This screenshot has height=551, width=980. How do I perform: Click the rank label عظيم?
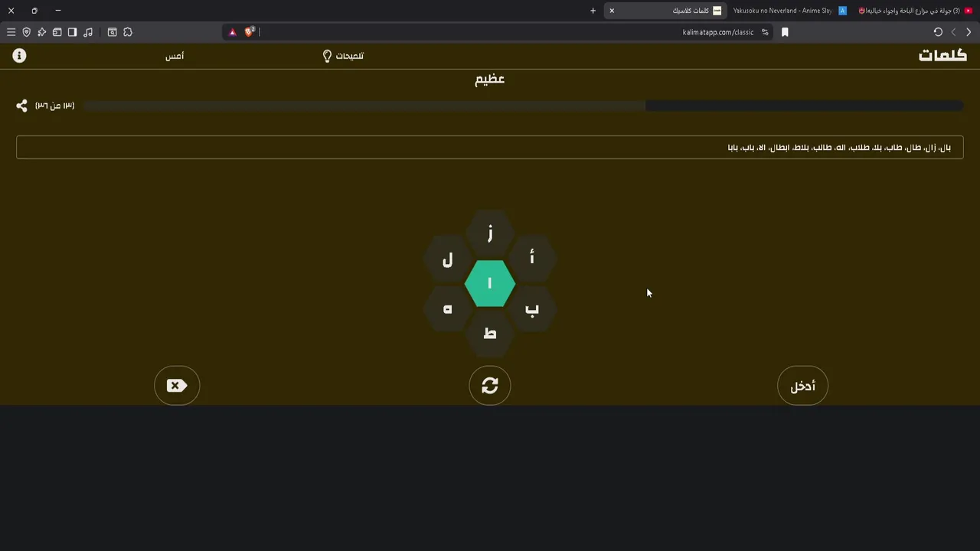[x=490, y=80]
